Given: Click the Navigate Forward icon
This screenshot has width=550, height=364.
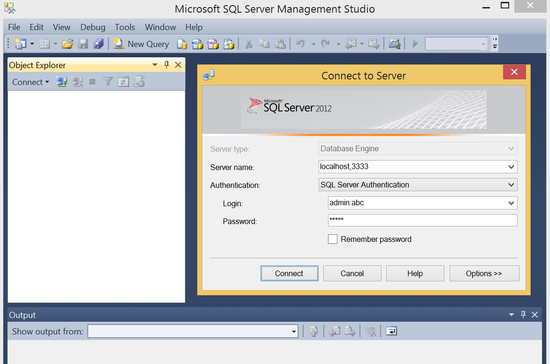Looking at the screenshot, I should (373, 44).
